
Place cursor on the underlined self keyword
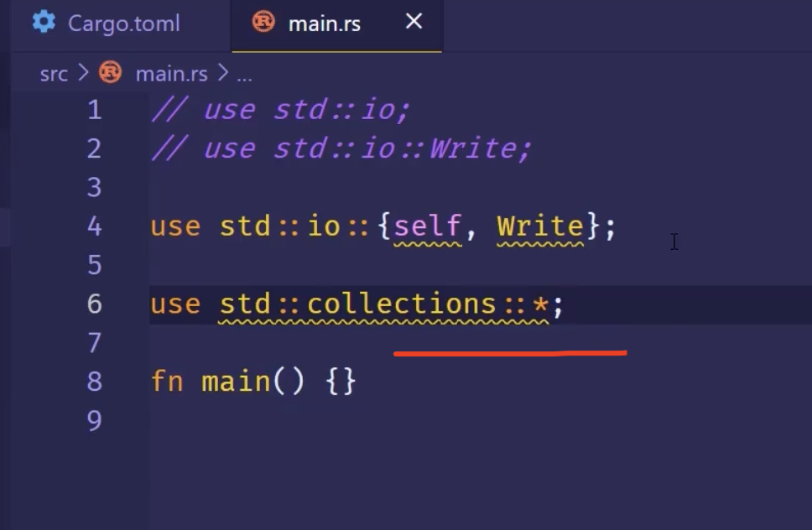pyautogui.click(x=427, y=226)
